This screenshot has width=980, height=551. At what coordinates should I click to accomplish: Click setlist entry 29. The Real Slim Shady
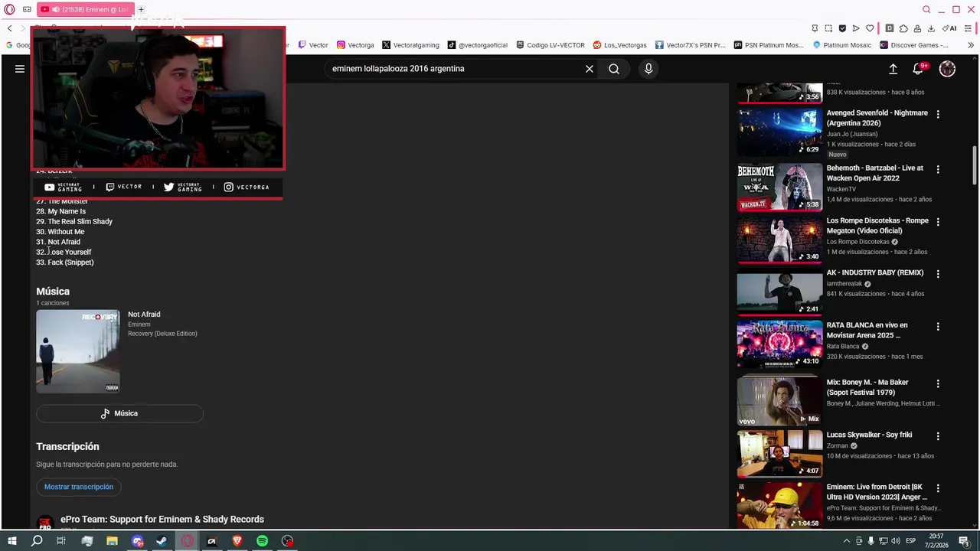coord(74,221)
